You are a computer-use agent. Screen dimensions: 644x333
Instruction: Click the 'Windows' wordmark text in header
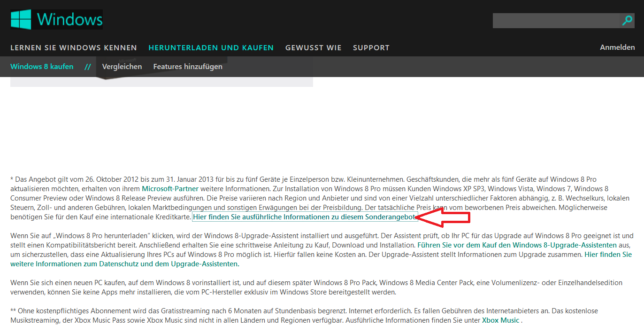pyautogui.click(x=69, y=19)
